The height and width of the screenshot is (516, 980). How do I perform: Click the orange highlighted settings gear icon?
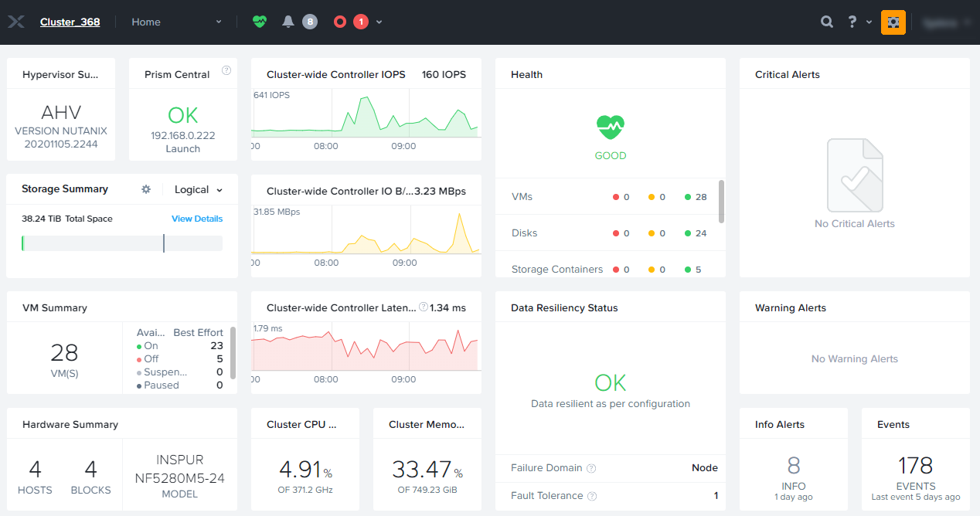(893, 22)
